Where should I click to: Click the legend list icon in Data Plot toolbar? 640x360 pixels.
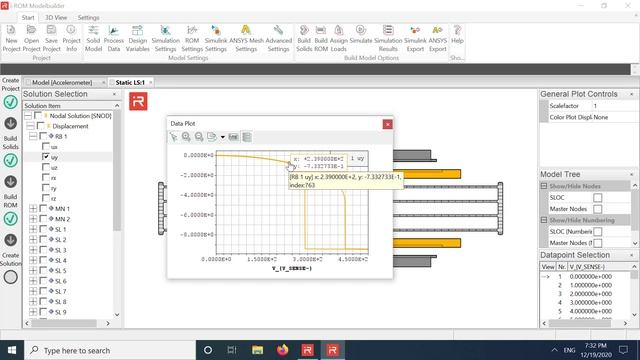247,137
